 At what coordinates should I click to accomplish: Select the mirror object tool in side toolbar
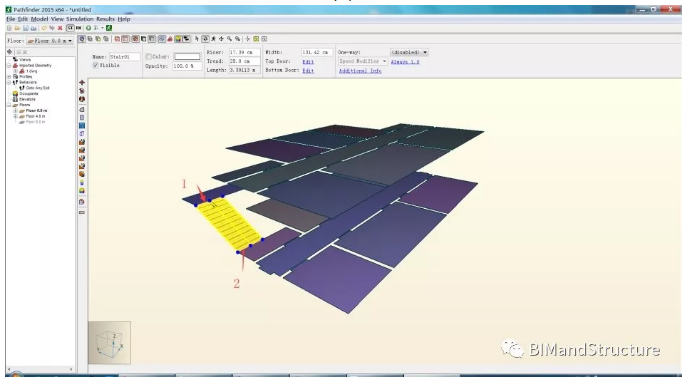point(82,99)
